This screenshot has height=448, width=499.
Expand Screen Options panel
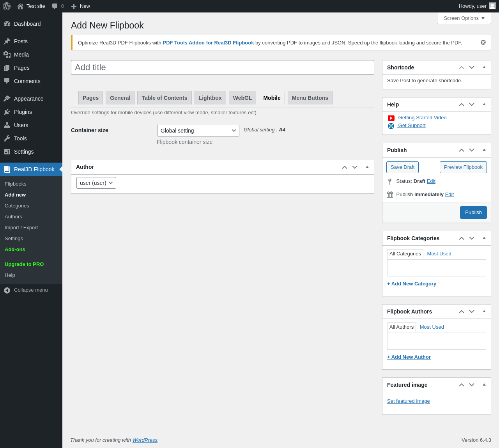464,18
